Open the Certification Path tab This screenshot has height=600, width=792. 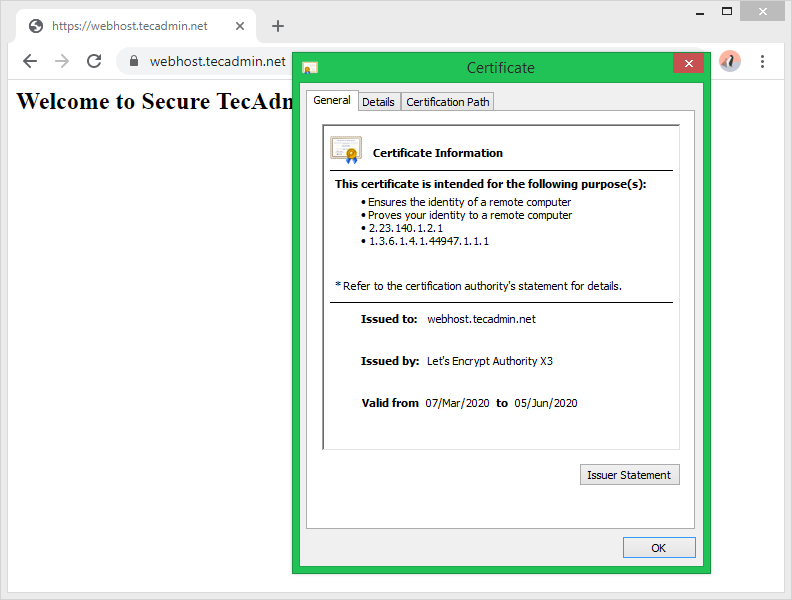click(x=448, y=102)
